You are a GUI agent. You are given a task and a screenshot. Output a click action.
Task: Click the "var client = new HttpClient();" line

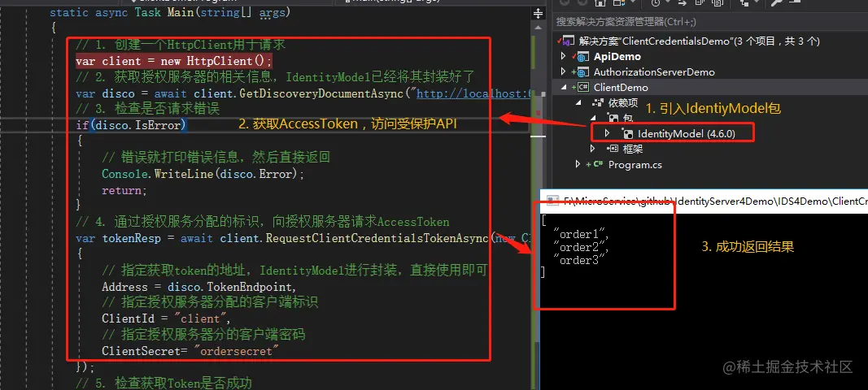(174, 61)
